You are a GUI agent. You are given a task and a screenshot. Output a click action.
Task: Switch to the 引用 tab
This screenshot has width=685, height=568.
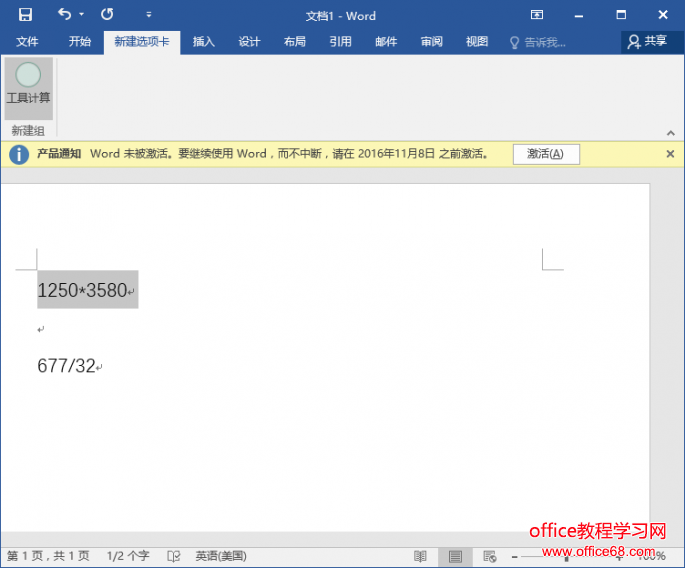coord(340,42)
